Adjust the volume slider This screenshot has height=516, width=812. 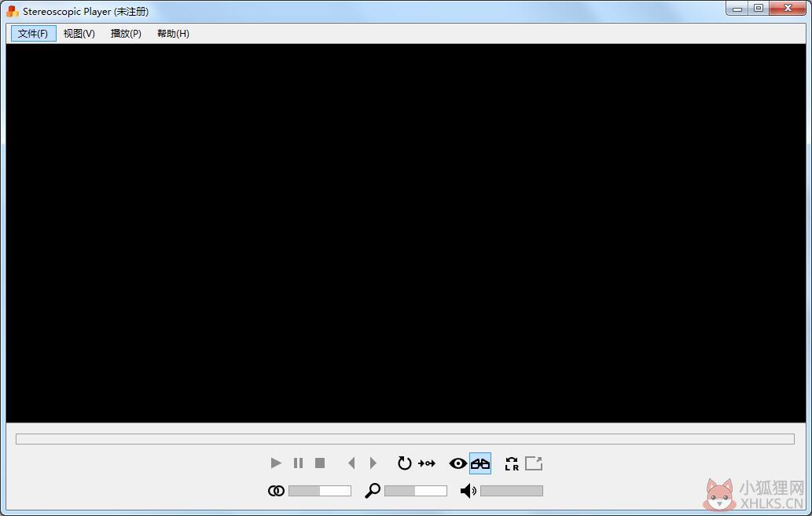click(512, 491)
